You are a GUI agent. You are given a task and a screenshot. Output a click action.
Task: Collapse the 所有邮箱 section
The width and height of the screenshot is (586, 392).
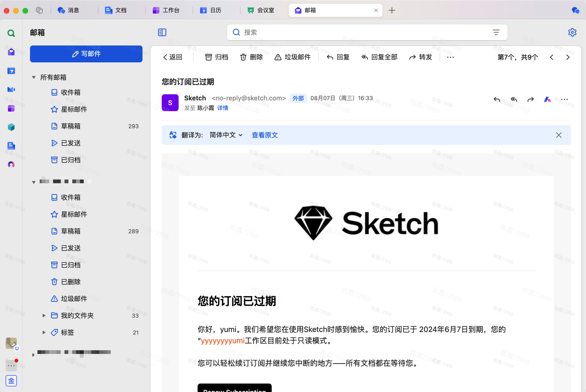(33, 77)
